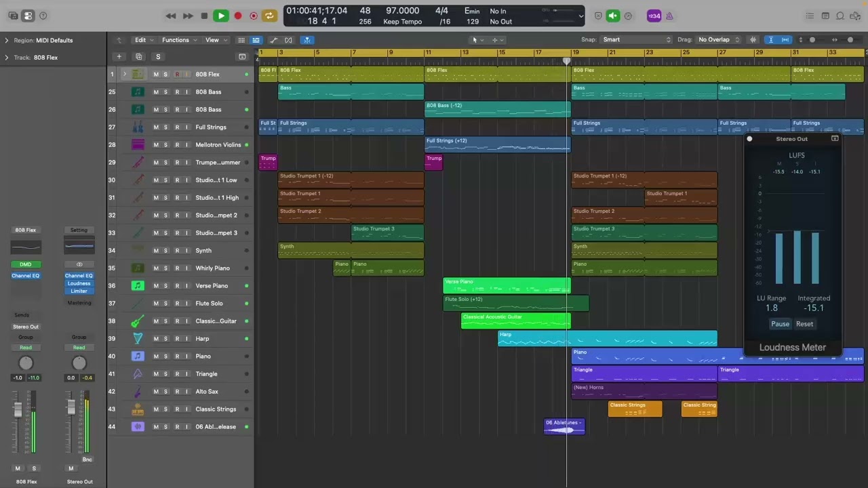The height and width of the screenshot is (488, 868).
Task: Reset the Loudness Meter
Action: click(804, 324)
